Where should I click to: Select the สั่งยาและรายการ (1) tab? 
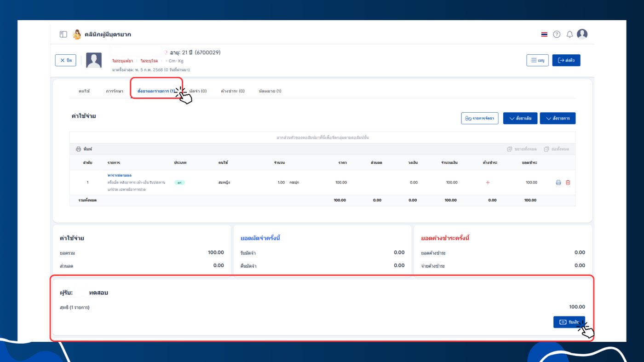(x=156, y=91)
